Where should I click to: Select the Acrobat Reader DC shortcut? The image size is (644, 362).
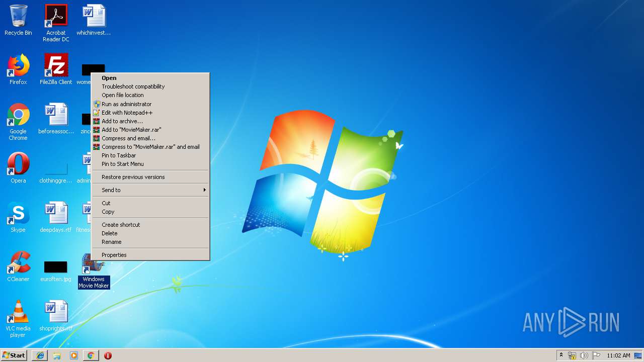pyautogui.click(x=56, y=23)
